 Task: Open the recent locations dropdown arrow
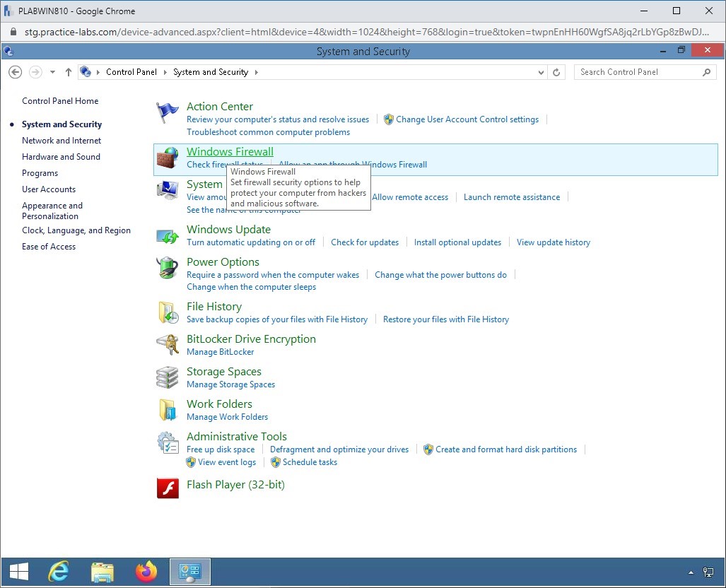[53, 72]
